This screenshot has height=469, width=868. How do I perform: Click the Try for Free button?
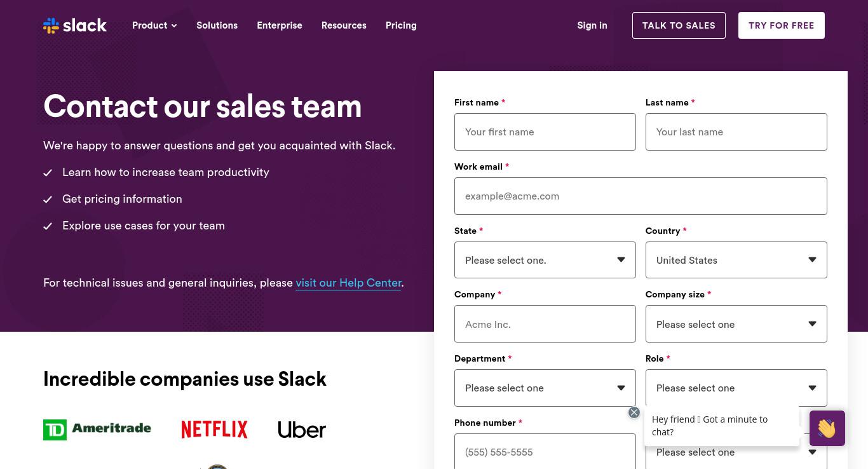coord(782,25)
